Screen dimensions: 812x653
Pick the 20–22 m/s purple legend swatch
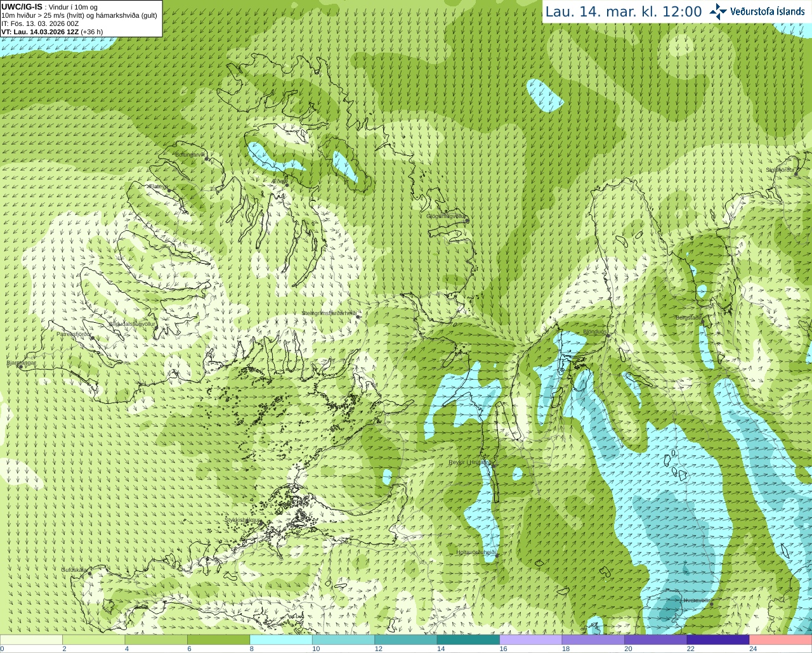coord(656,640)
